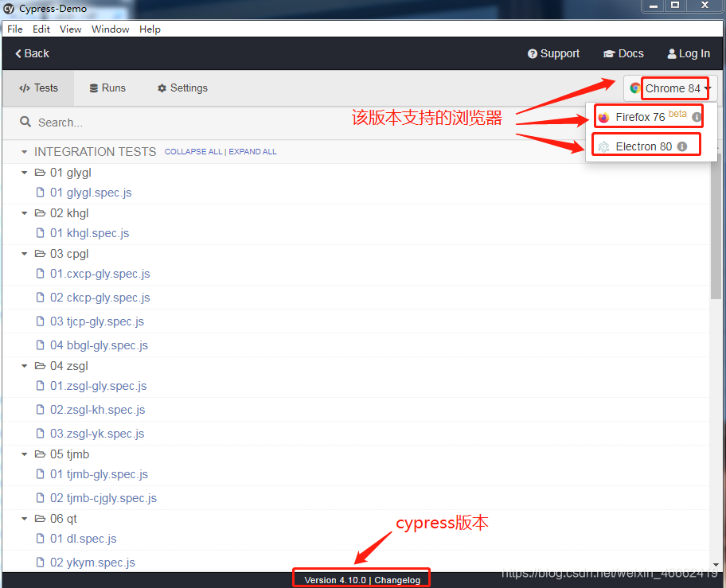Run the 01.cxcp-gly.spec.js test

100,274
